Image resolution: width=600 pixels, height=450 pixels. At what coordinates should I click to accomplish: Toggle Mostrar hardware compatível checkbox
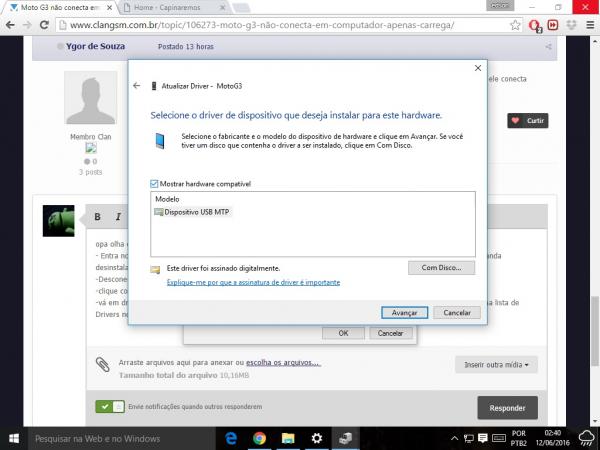tap(154, 184)
